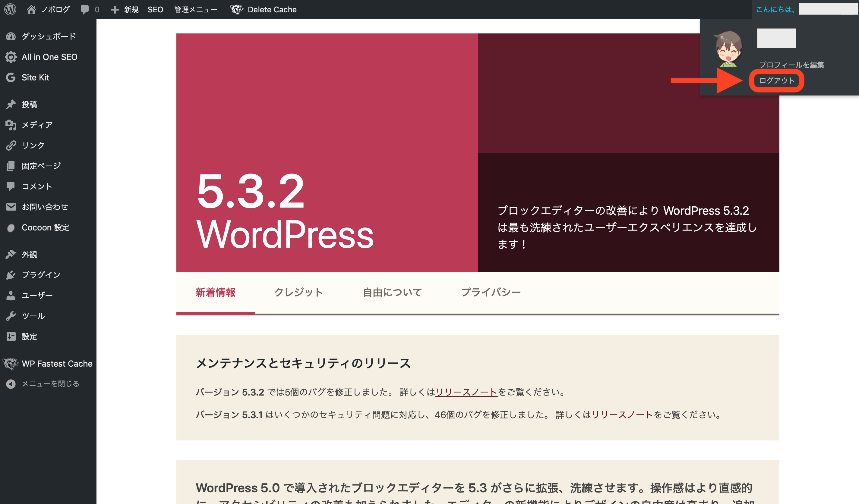Click the メンテナンスとセキュリティのリリース heading
Viewport: 859px width, 504px height.
303,363
